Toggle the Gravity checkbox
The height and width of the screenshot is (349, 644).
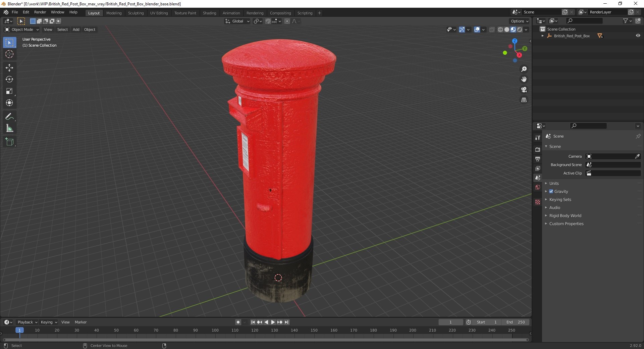tap(551, 191)
